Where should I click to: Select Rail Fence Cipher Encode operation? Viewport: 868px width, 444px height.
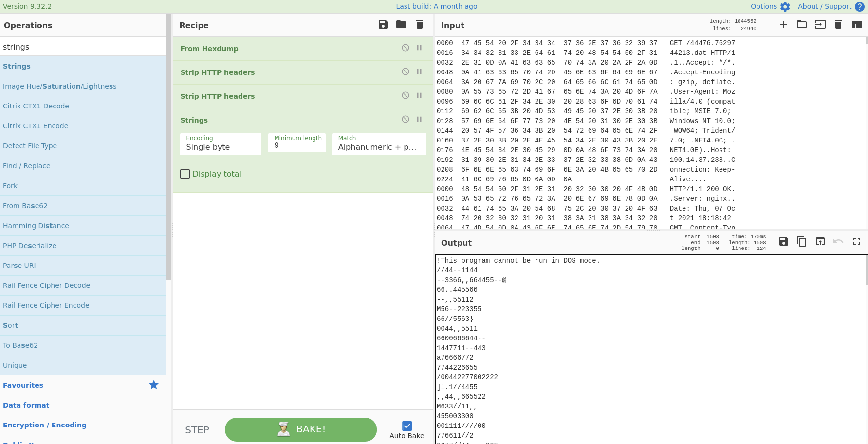point(83,305)
